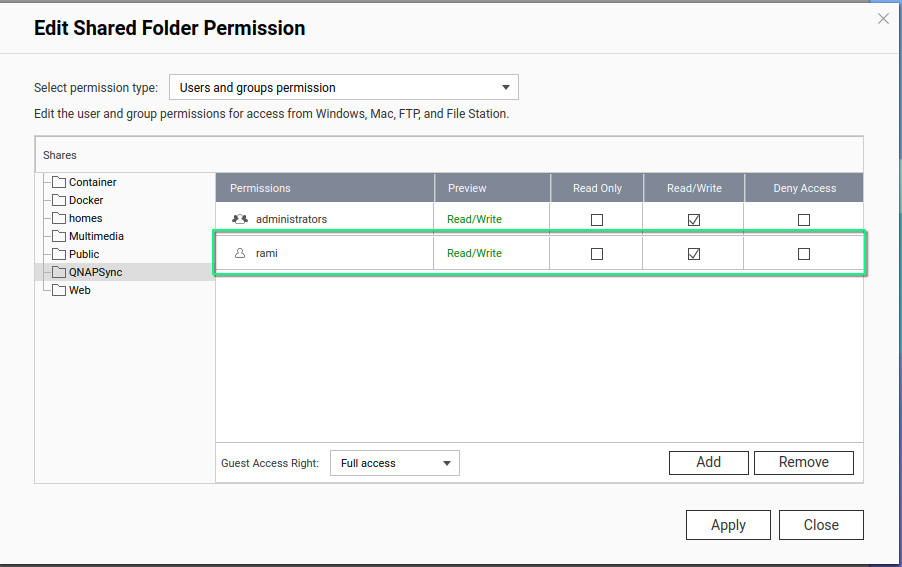Click the Web folder icon
Viewport: 902px width, 567px height.
tap(59, 290)
